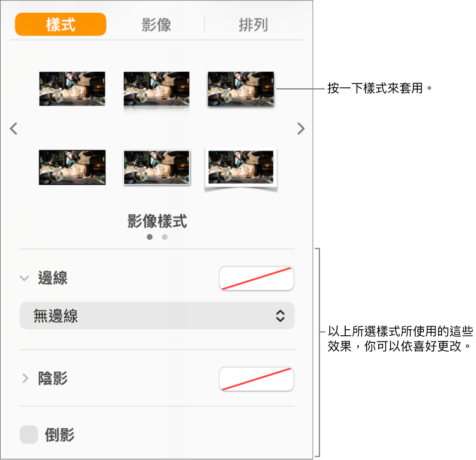
Task: Apply the black border image style
Action: [x=72, y=167]
